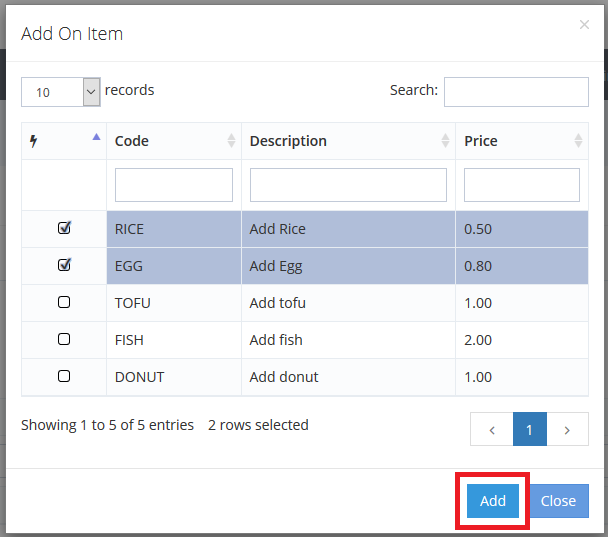The height and width of the screenshot is (537, 608).
Task: Click the Search input field
Action: pyautogui.click(x=516, y=91)
